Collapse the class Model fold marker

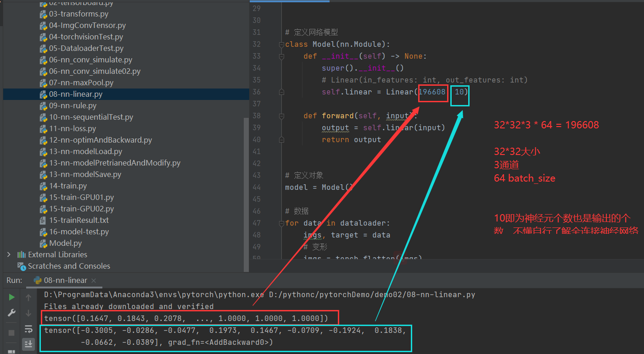[281, 44]
